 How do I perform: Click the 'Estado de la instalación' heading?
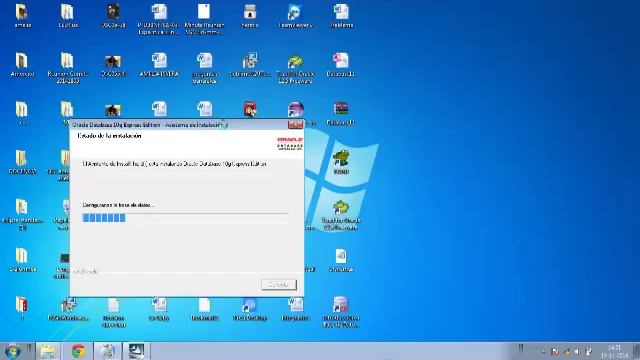point(109,136)
